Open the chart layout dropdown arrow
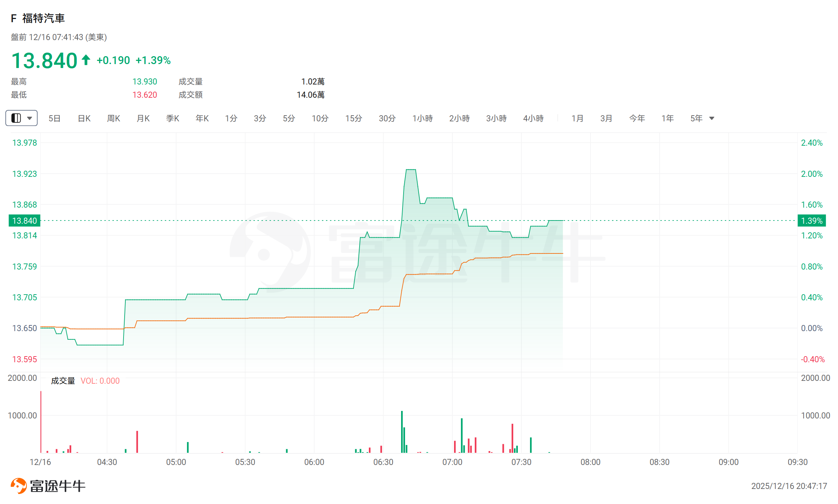 point(30,118)
